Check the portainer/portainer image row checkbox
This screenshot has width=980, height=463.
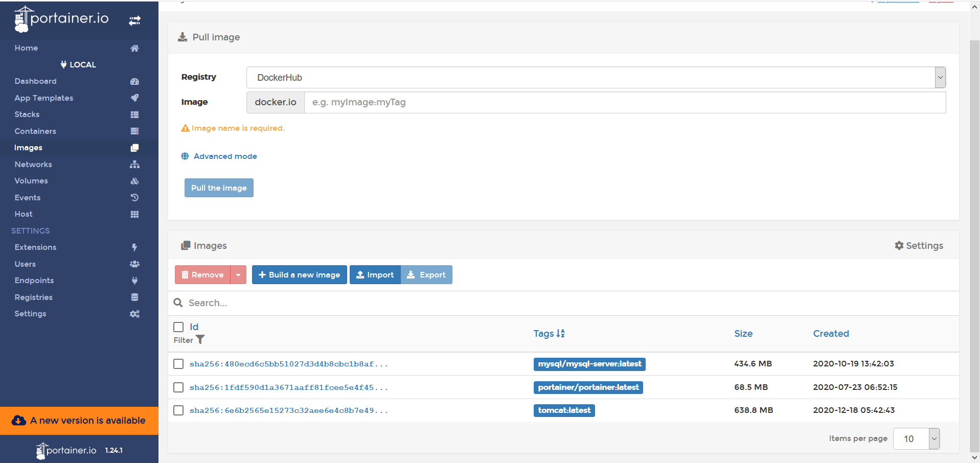178,387
